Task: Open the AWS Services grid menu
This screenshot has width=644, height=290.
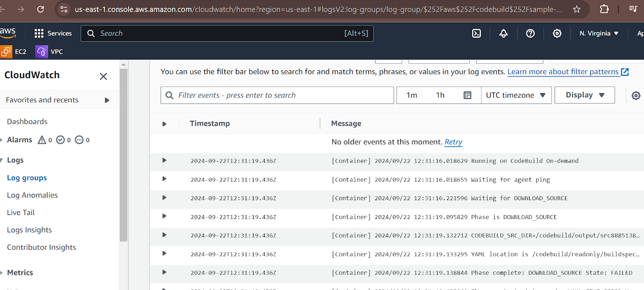Action: (x=53, y=33)
